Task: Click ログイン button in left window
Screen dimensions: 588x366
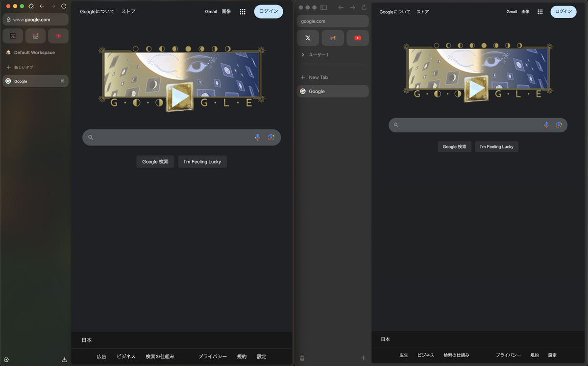Action: pos(269,11)
